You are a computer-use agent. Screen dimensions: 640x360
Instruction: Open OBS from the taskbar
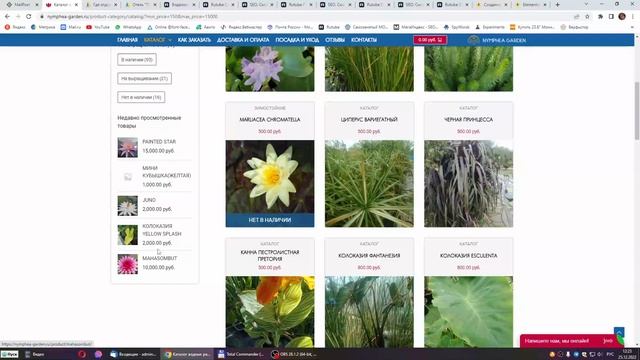(x=294, y=354)
